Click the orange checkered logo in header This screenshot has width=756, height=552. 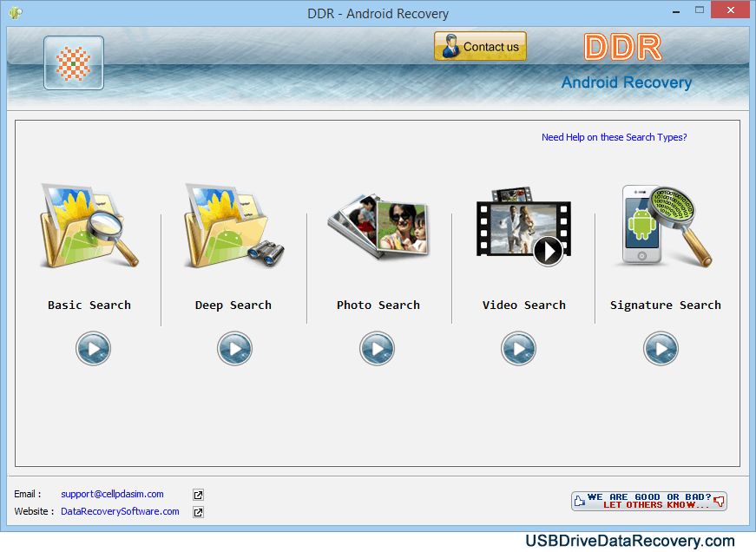pyautogui.click(x=74, y=63)
